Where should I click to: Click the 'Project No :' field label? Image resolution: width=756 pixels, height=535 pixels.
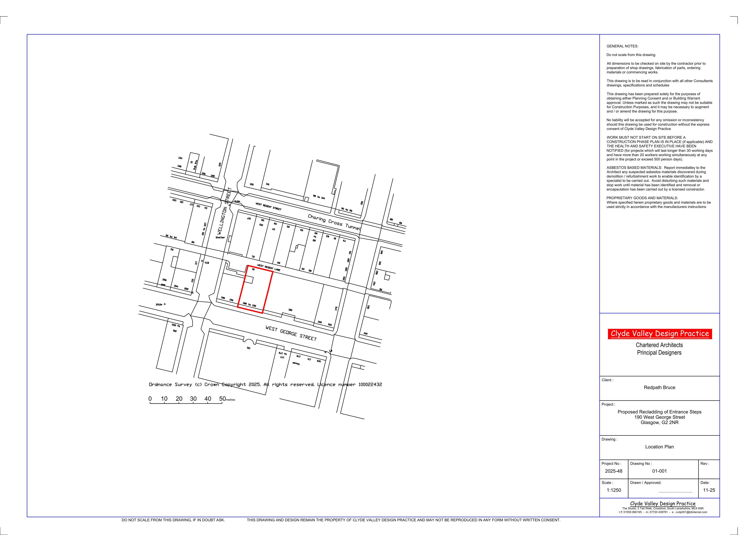611,464
